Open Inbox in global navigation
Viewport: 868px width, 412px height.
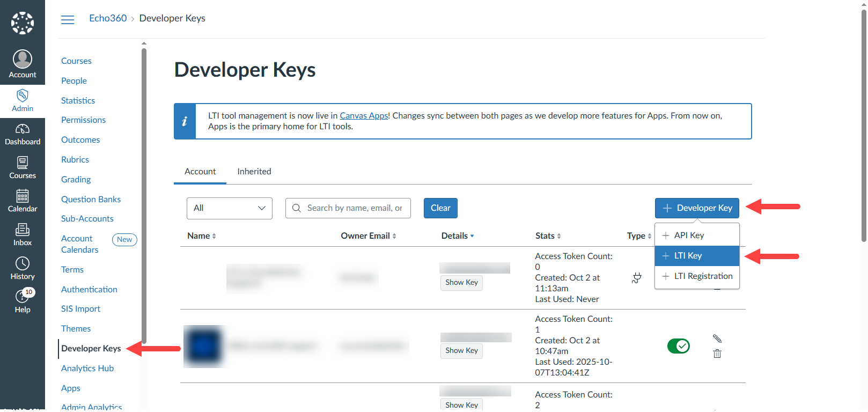tap(23, 235)
